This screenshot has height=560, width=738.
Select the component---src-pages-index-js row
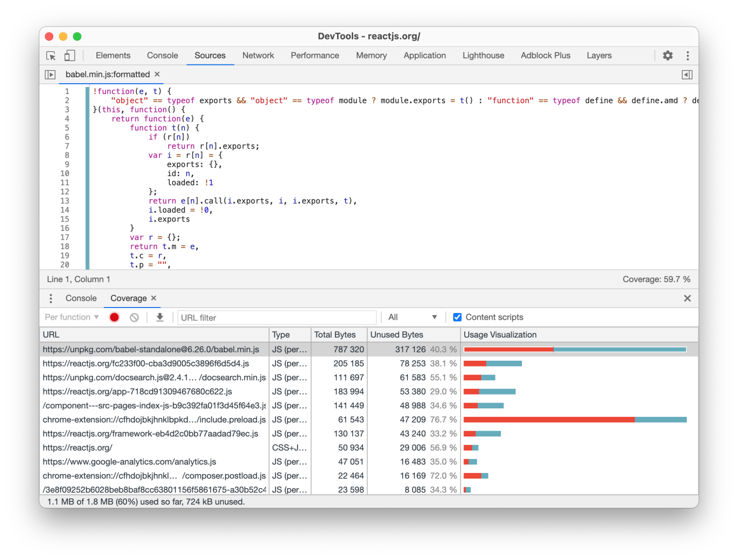click(x=369, y=405)
